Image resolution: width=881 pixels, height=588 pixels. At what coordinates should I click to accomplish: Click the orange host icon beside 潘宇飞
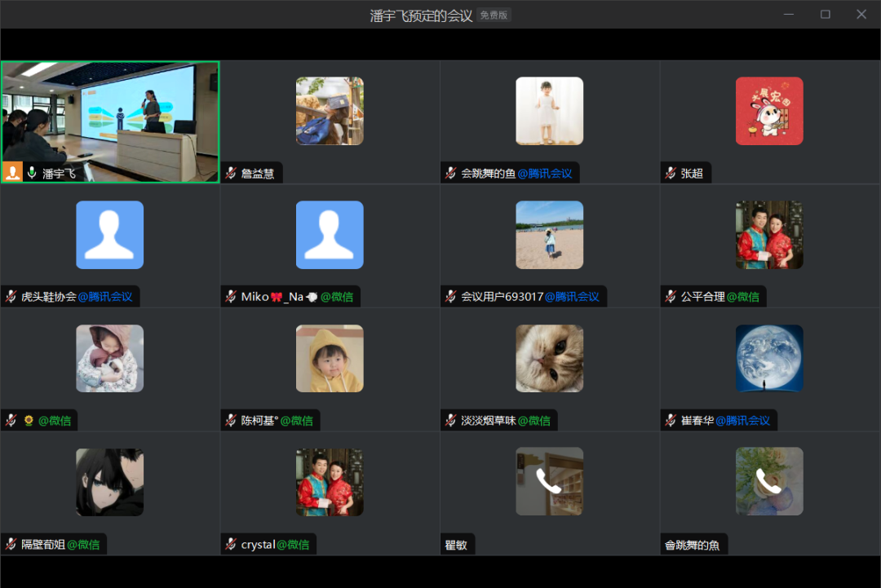[12, 172]
